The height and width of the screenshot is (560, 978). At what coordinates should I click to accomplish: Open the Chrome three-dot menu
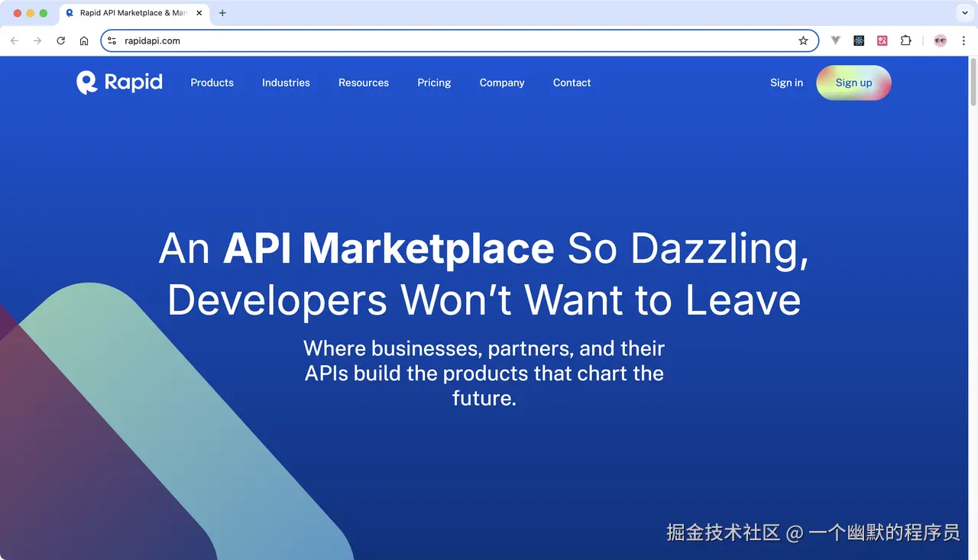point(963,40)
